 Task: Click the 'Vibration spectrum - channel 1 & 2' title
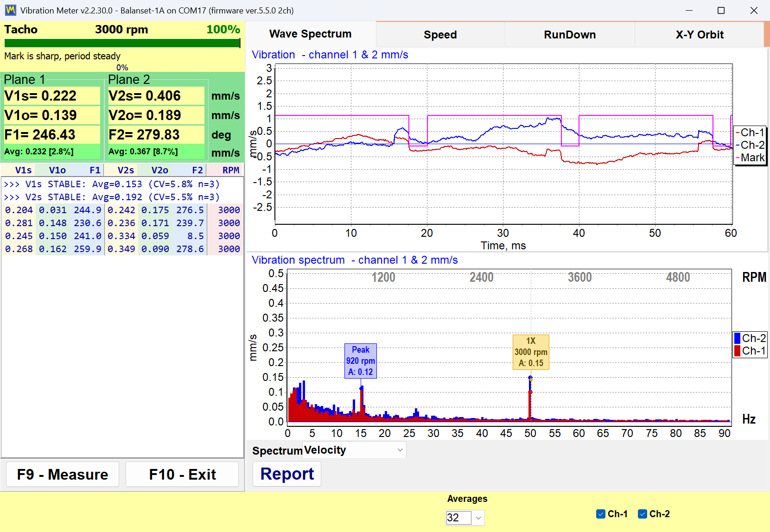coord(355,260)
